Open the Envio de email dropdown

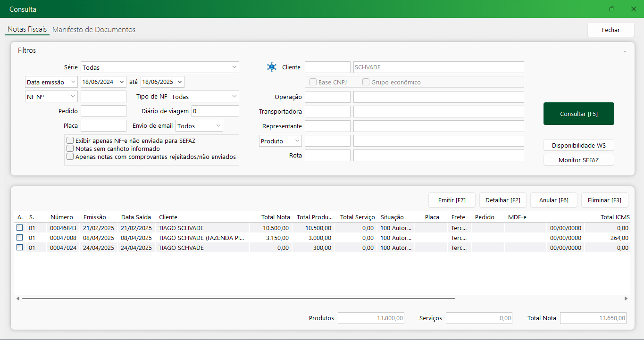pos(218,126)
